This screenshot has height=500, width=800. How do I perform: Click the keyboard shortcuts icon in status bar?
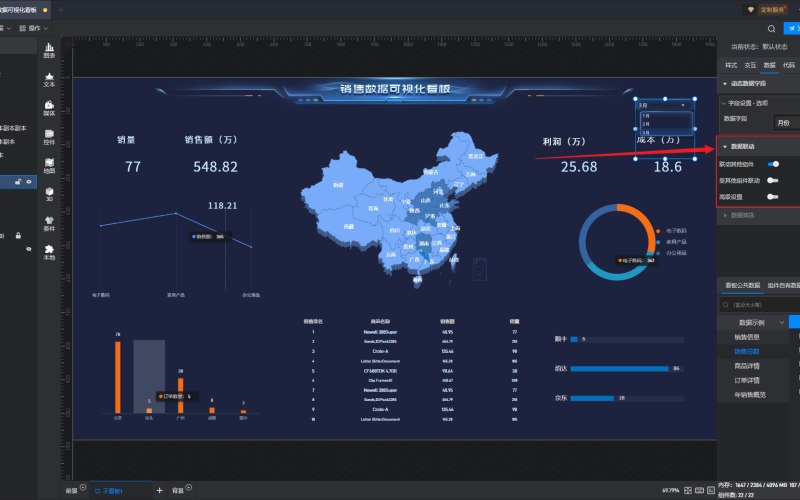click(x=699, y=490)
